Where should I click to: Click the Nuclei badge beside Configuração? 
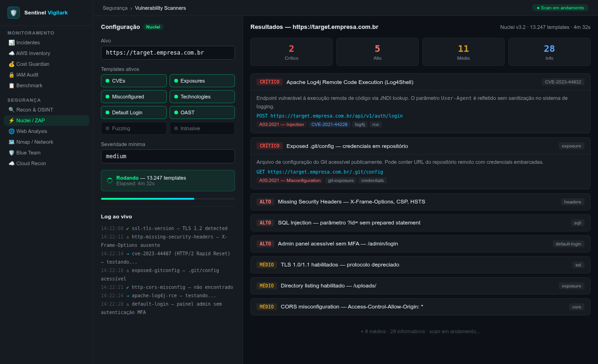(x=153, y=27)
